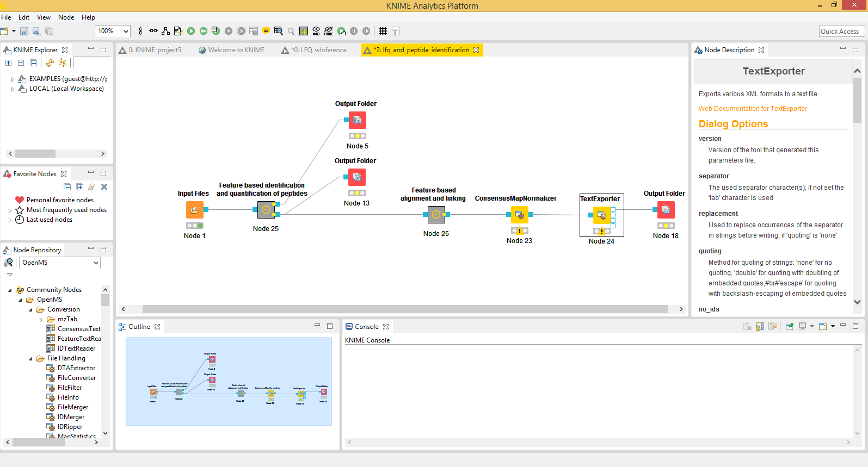
Task: Select the Output Folder Node 5 icon
Action: click(x=357, y=120)
